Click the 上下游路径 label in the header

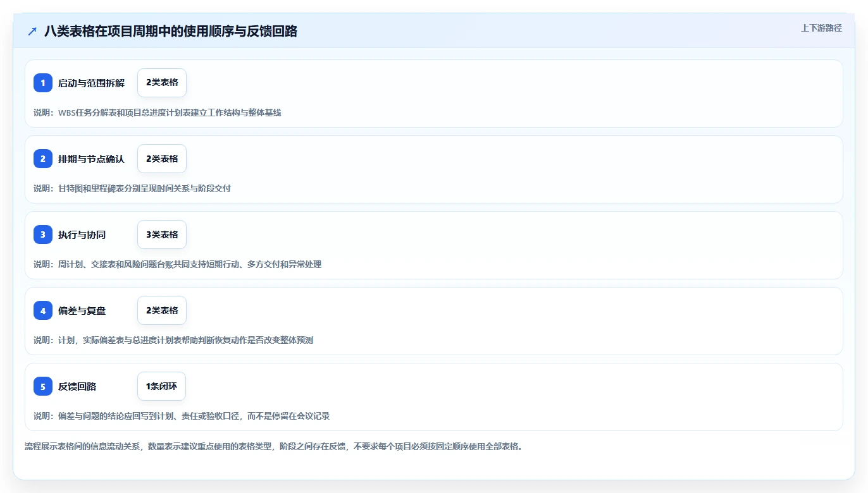821,28
